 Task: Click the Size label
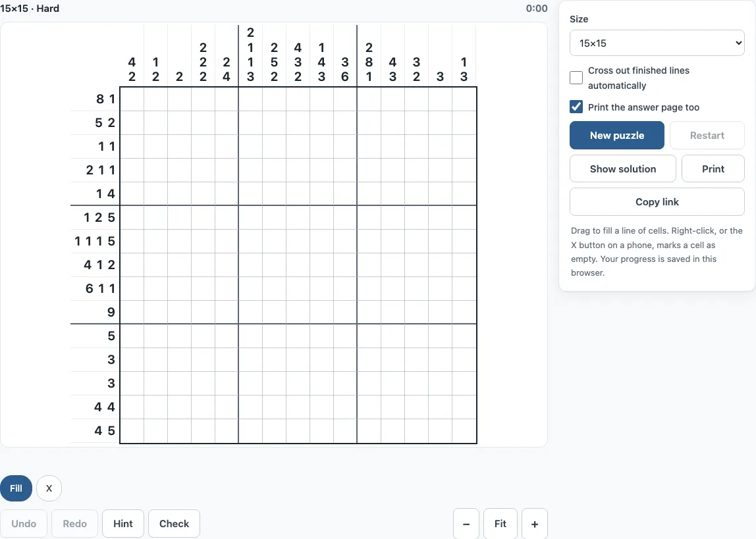coord(579,19)
